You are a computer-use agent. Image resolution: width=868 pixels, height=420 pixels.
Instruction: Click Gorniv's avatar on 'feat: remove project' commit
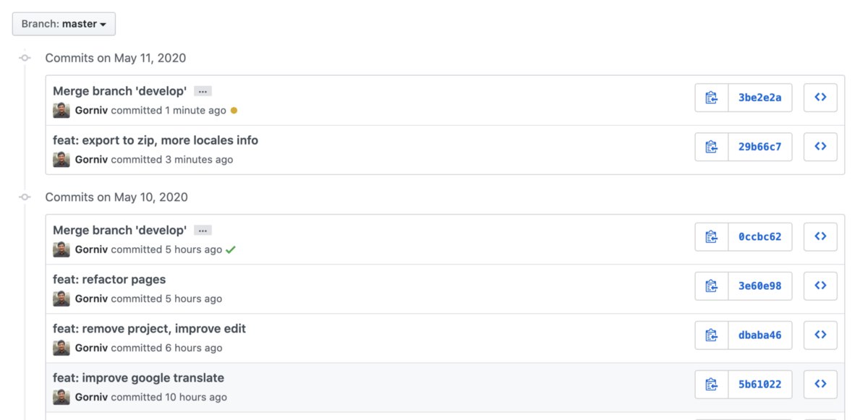(x=61, y=348)
